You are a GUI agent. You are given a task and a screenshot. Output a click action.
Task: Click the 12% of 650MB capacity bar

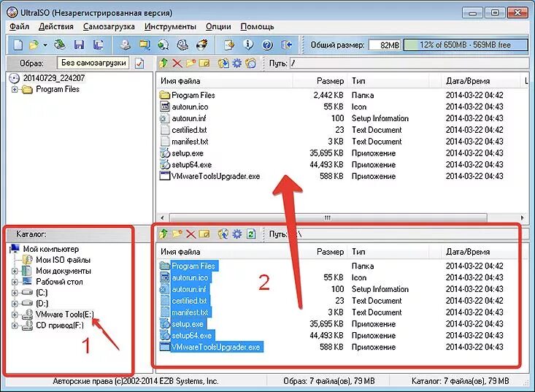point(466,45)
